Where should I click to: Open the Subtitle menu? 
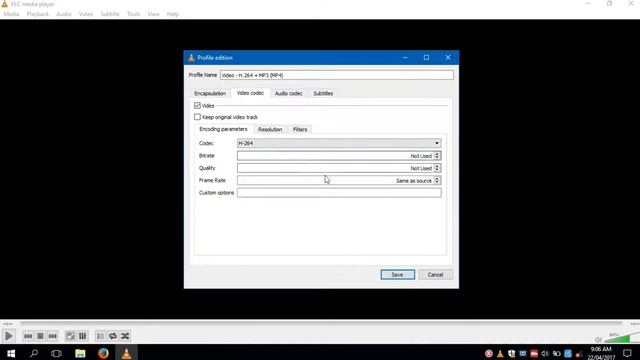point(110,14)
